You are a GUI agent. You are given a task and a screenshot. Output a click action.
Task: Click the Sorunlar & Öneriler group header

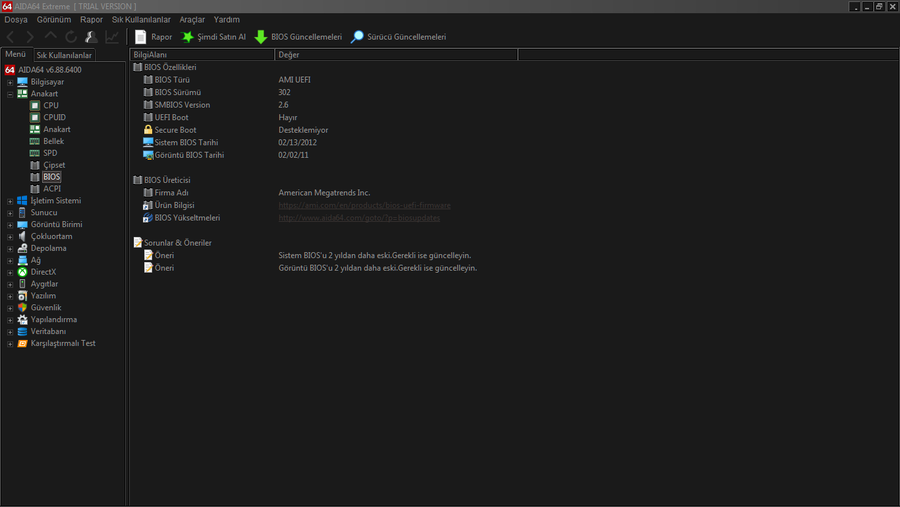pyautogui.click(x=177, y=243)
